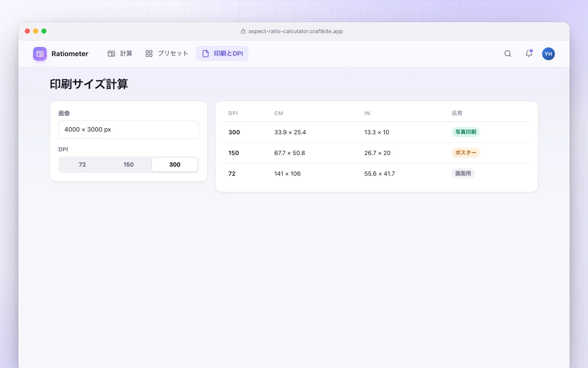This screenshot has height=368, width=588.
Task: Select the 72 DPI option
Action: 82,165
